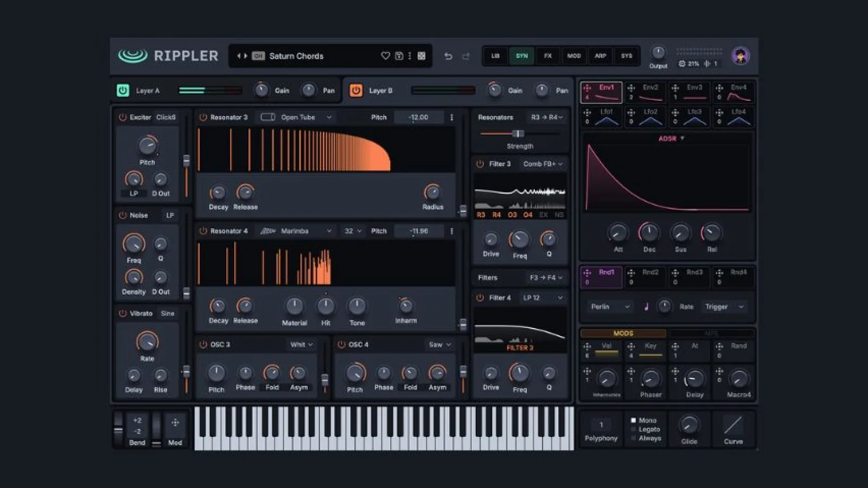Switch to the LIB tab
Viewport: 868px width, 488px height.
(x=495, y=56)
